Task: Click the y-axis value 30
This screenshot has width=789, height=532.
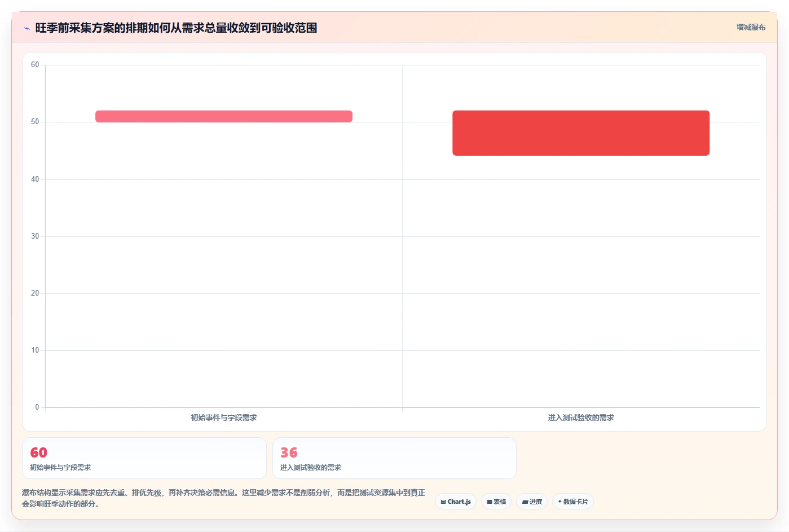Action: tap(35, 236)
